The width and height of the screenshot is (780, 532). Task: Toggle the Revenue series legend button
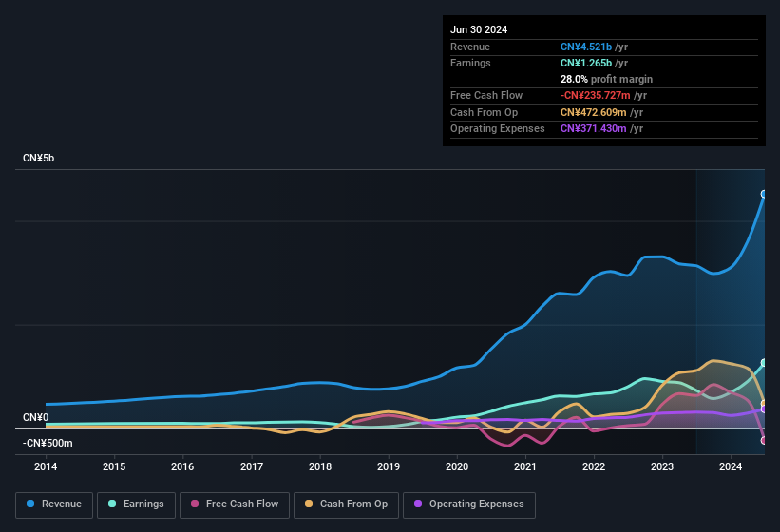coord(54,504)
